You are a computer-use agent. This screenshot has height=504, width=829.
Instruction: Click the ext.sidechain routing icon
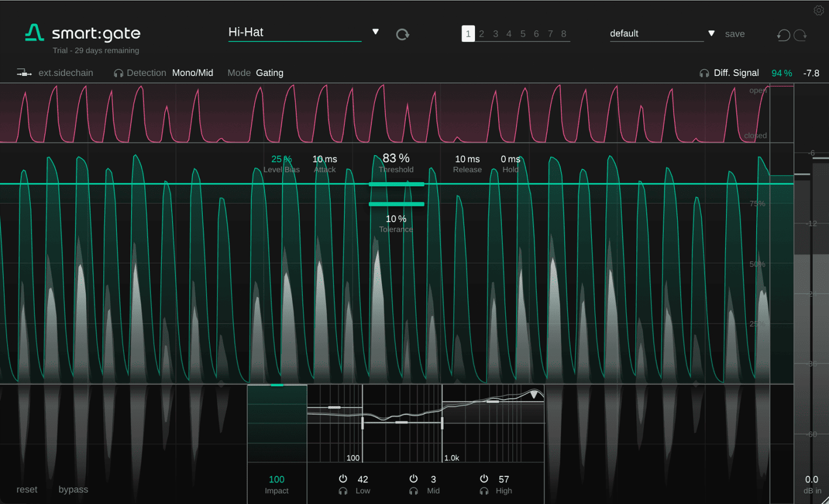coord(24,72)
